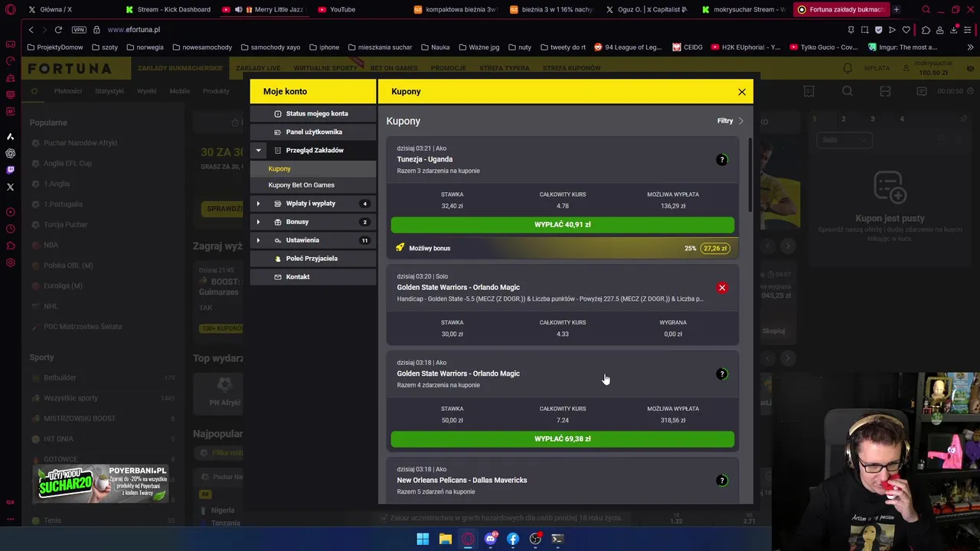Cash out WYPŁAĆ 40,91 zł

tap(563, 225)
